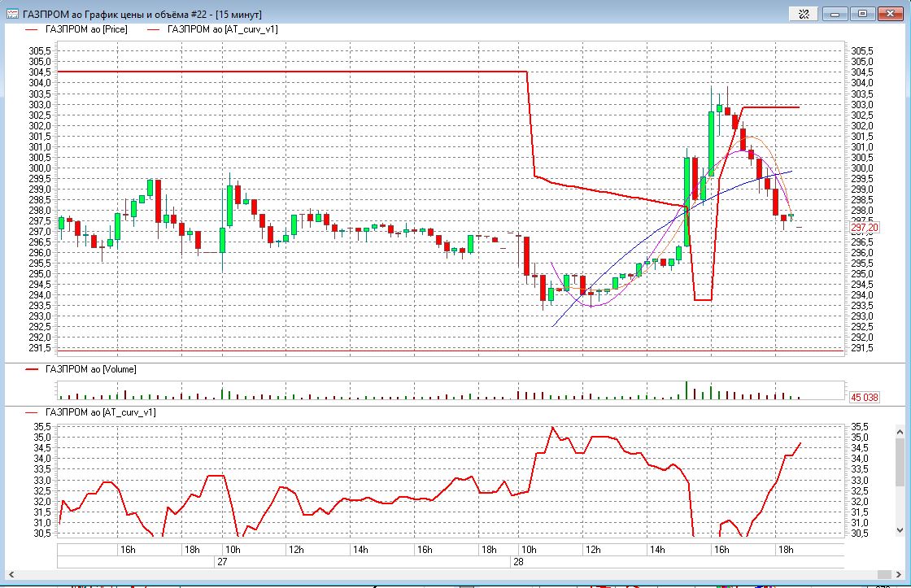Select AT_curv_v1 legend label in bottom panel

101,412
